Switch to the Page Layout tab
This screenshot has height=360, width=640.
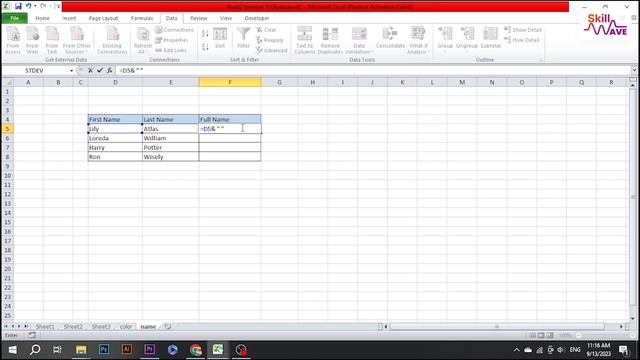tap(103, 18)
